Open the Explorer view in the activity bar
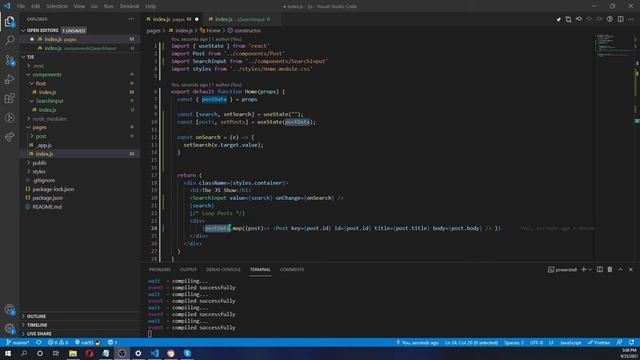Image resolution: width=640 pixels, height=360 pixels. point(9,22)
